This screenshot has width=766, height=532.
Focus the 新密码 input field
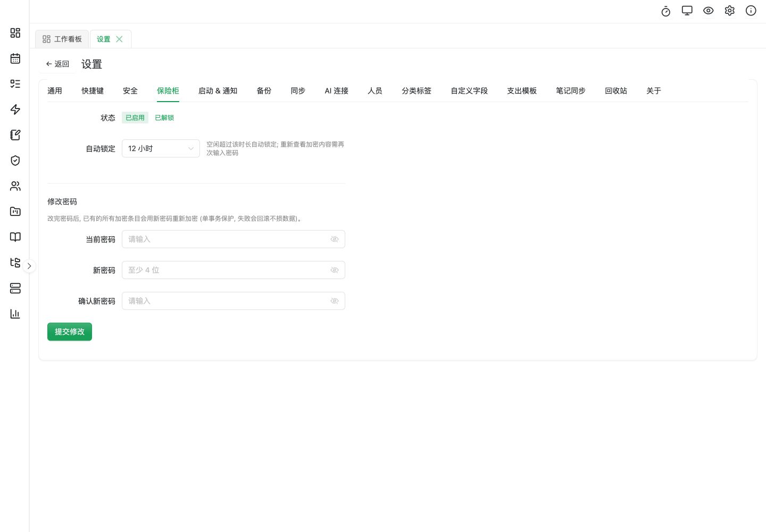(x=234, y=270)
